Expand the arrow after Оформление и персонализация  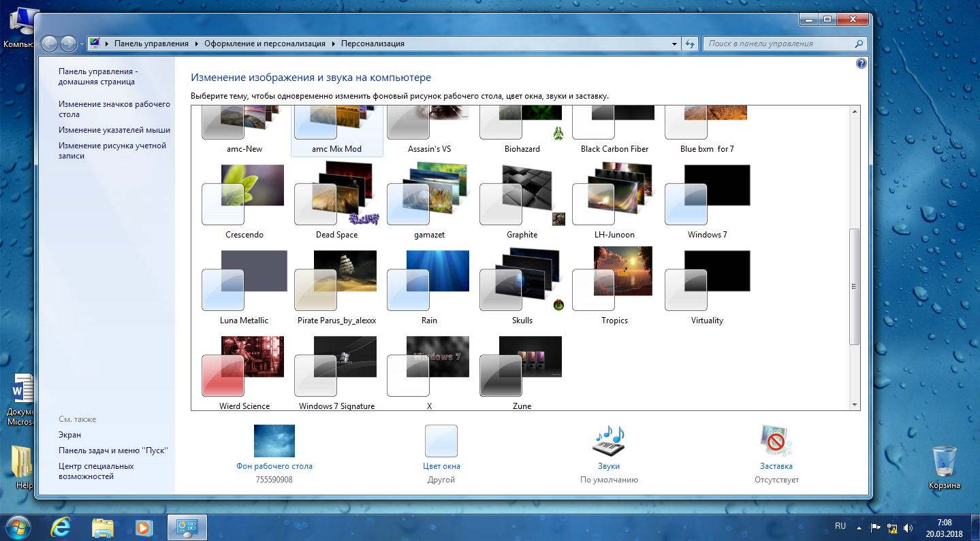[x=334, y=44]
